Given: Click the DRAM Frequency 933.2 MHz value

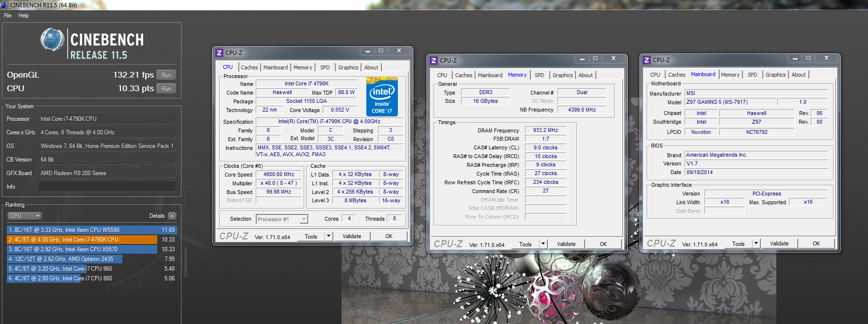Looking at the screenshot, I should click(x=545, y=130).
